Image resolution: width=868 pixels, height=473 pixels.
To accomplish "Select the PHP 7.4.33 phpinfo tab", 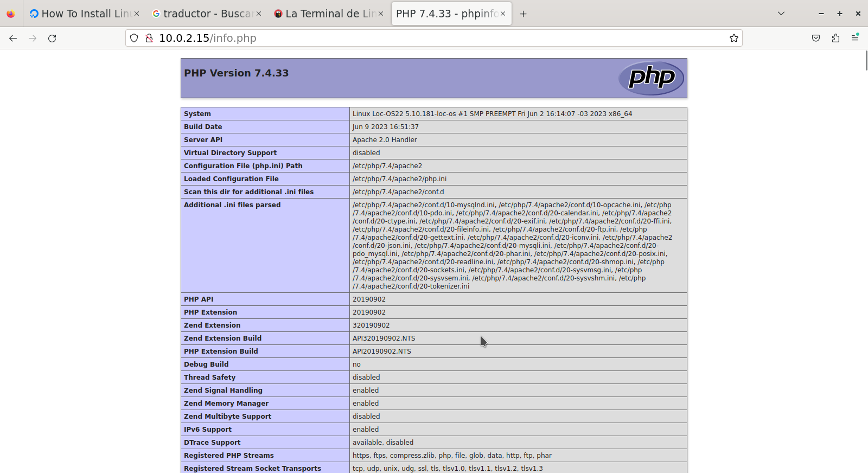I will 451,14.
